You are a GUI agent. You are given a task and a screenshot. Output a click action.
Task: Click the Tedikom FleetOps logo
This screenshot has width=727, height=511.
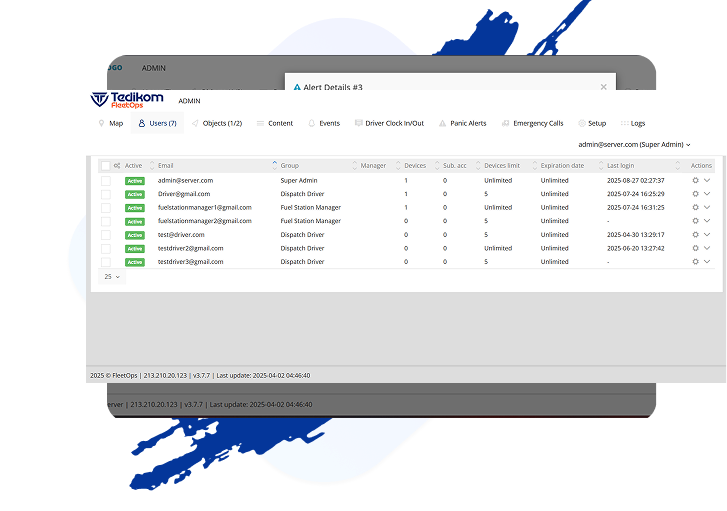(126, 99)
